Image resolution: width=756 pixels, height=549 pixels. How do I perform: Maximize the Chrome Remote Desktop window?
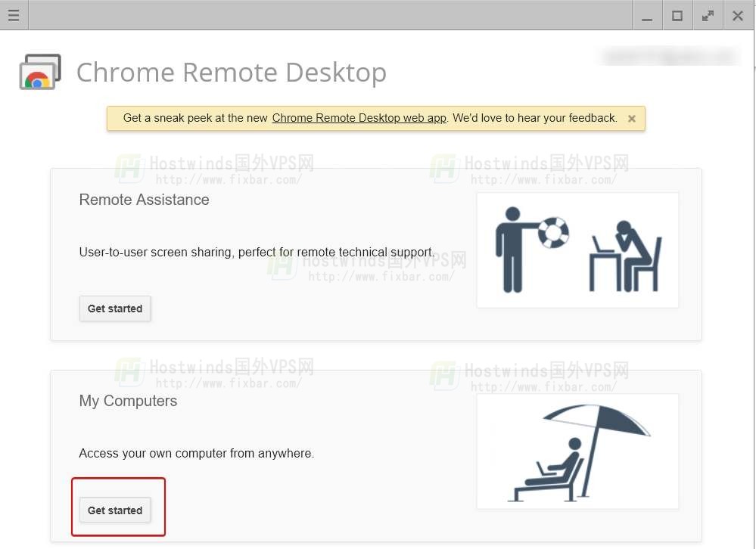[x=677, y=15]
